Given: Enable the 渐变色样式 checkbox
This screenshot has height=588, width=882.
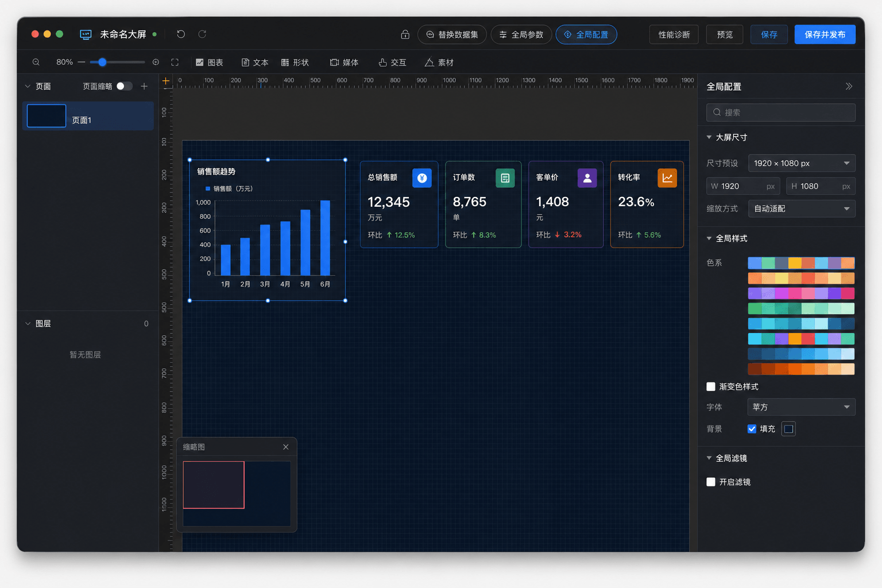Looking at the screenshot, I should (x=711, y=386).
